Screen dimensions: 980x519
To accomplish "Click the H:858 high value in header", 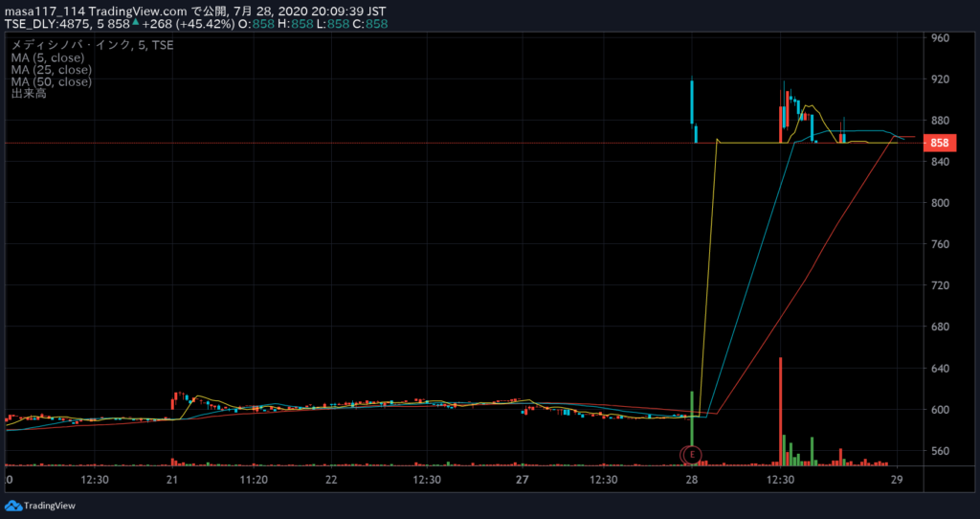I will 295,24.
